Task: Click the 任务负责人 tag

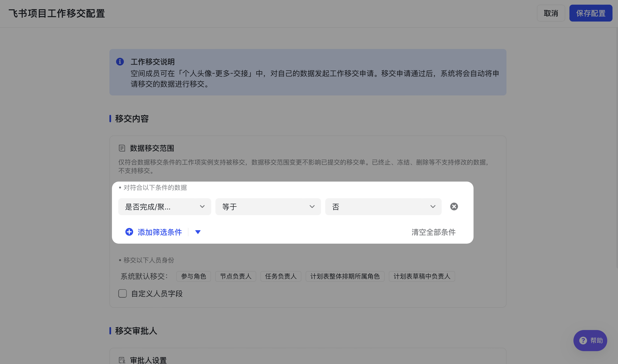Action: click(x=281, y=276)
